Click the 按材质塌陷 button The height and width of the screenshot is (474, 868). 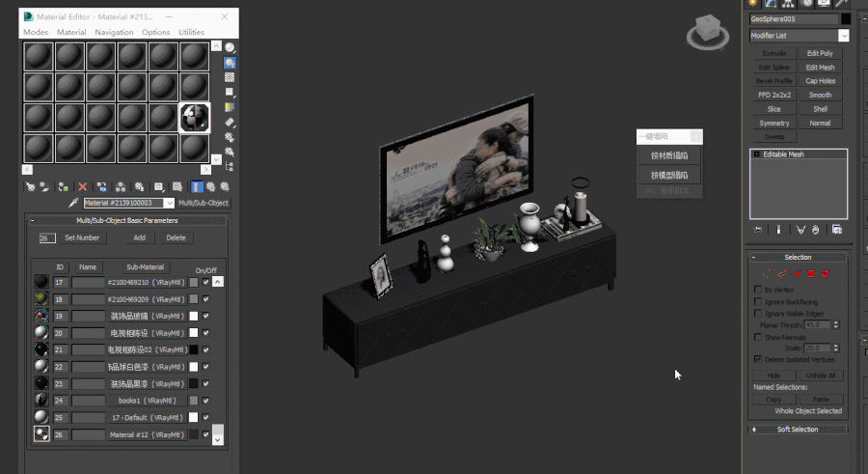tap(669, 155)
